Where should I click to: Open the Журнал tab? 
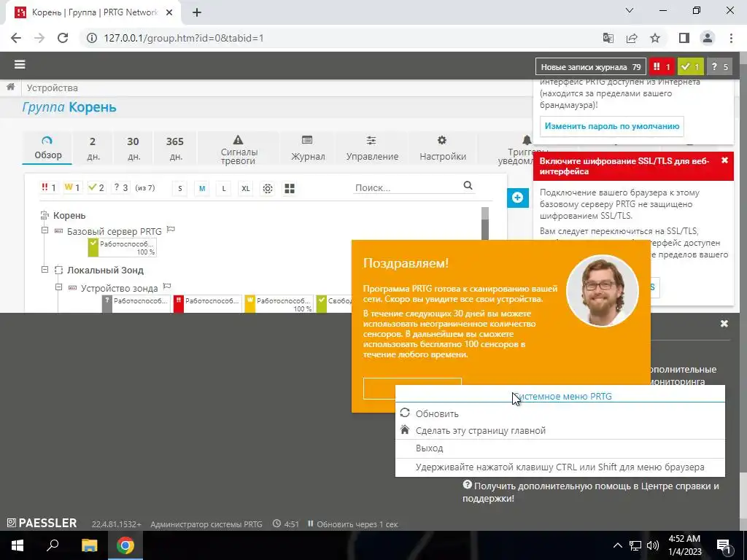pos(308,148)
